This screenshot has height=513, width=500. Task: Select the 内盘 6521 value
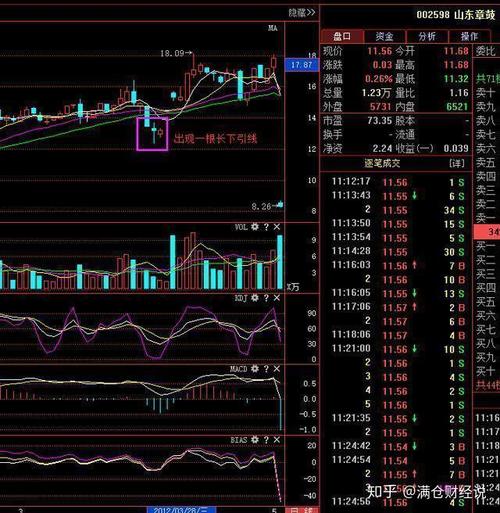point(457,107)
